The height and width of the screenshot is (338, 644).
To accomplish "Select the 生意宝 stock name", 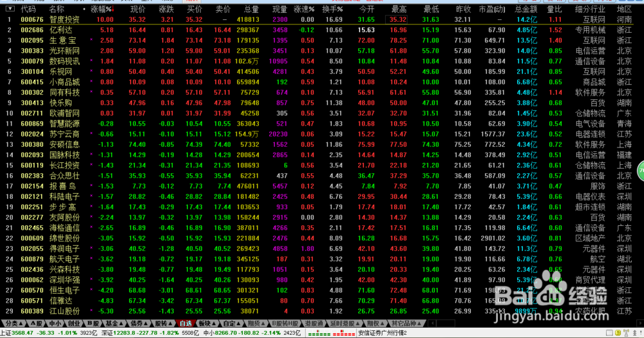I will (x=62, y=41).
